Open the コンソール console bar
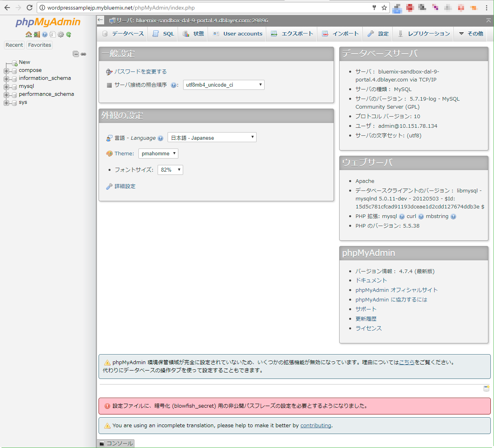494x448 pixels. pyautogui.click(x=116, y=444)
